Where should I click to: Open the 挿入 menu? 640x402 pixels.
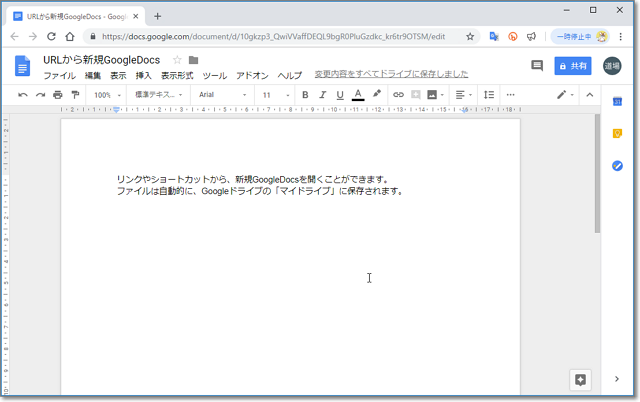pyautogui.click(x=144, y=75)
